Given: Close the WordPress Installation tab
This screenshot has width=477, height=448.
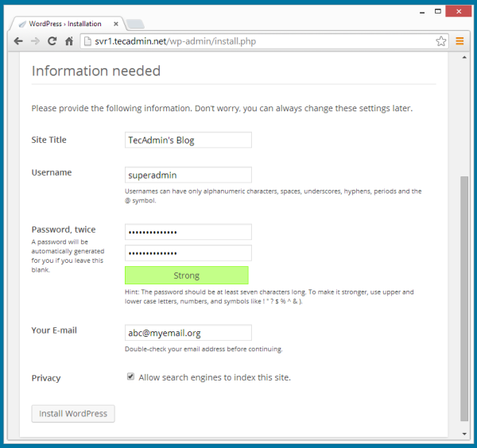Looking at the screenshot, I should point(116,24).
